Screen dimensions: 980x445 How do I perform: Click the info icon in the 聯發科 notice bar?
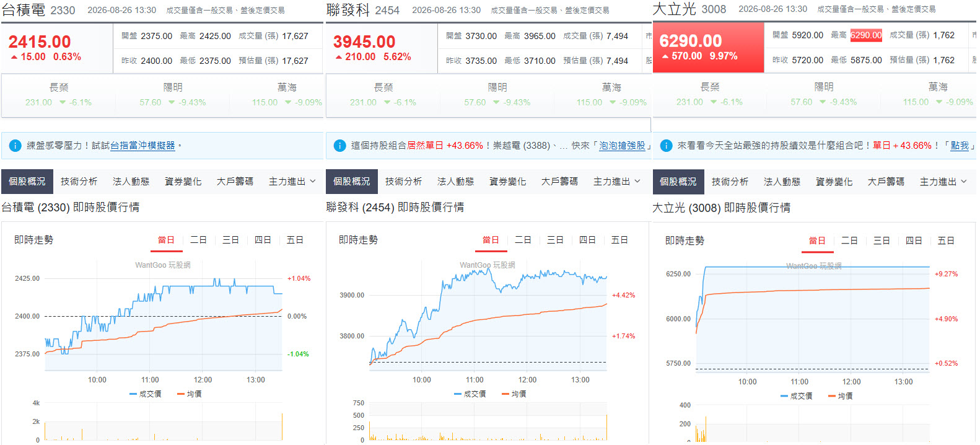(339, 146)
